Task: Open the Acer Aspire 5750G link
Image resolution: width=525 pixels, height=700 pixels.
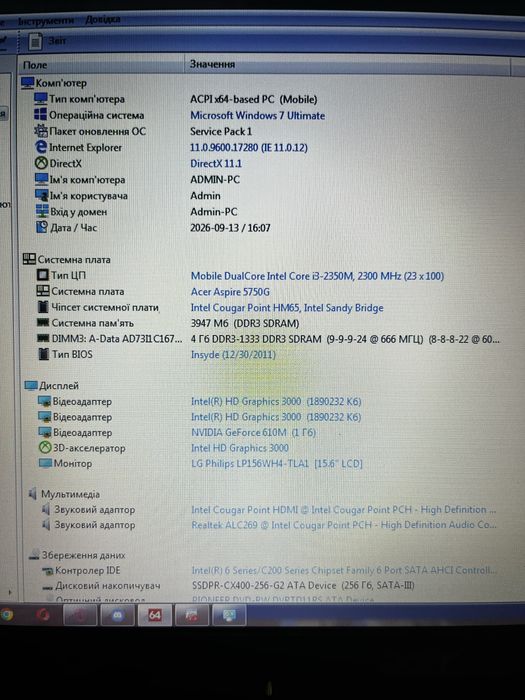Action: (230, 292)
